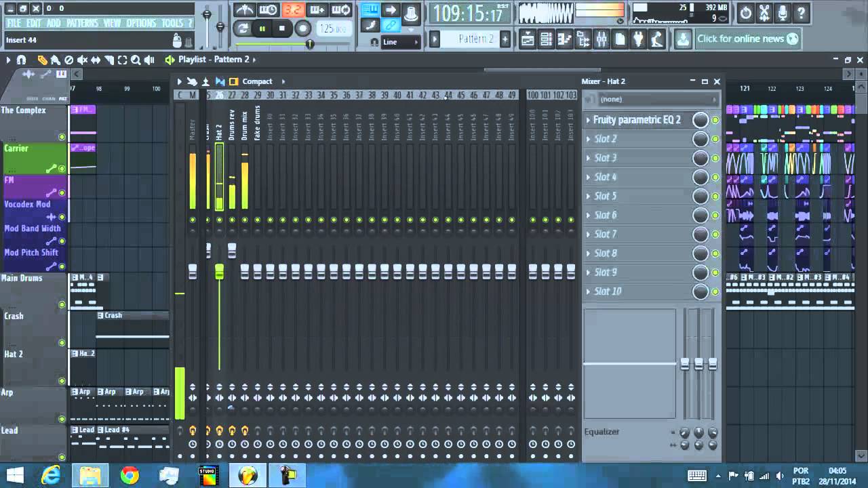Select the playlist delete tool
This screenshot has height=488, width=868.
pos(68,60)
